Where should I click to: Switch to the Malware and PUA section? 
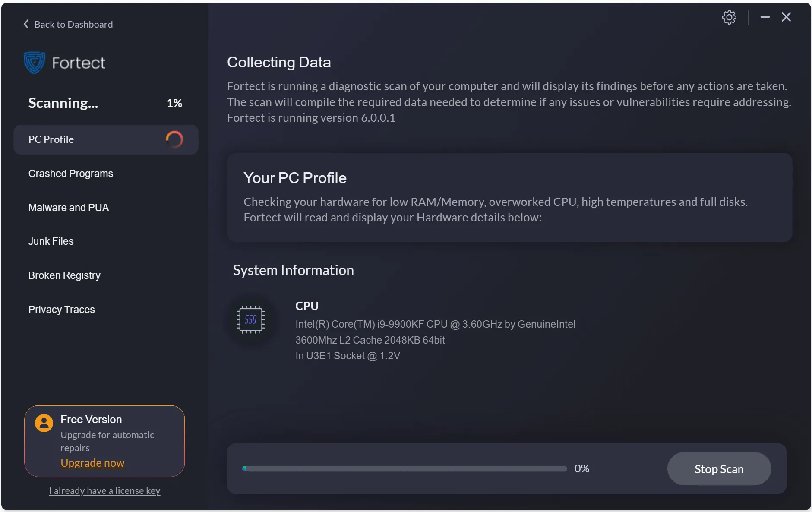coord(68,207)
